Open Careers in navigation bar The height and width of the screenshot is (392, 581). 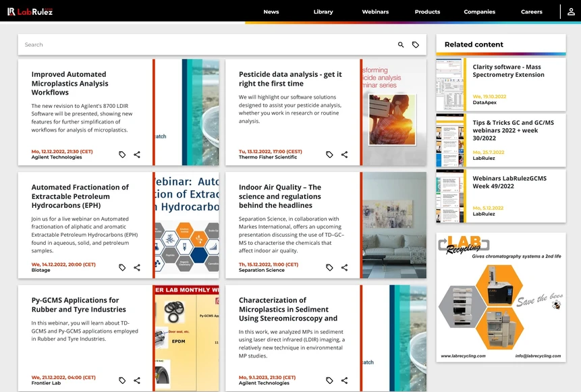pos(531,12)
